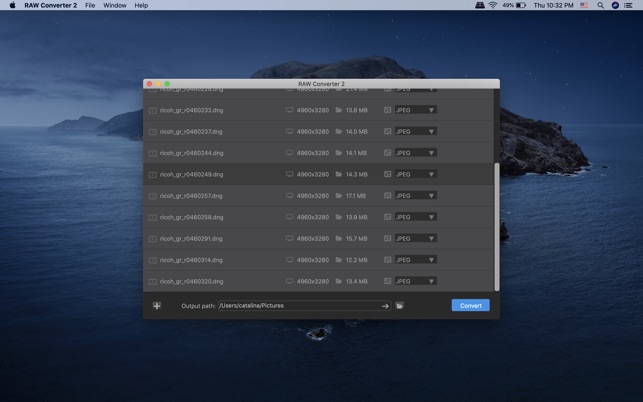This screenshot has width=643, height=402.
Task: Select filename ricoh_gr_r0460291.dng
Action: (191, 239)
